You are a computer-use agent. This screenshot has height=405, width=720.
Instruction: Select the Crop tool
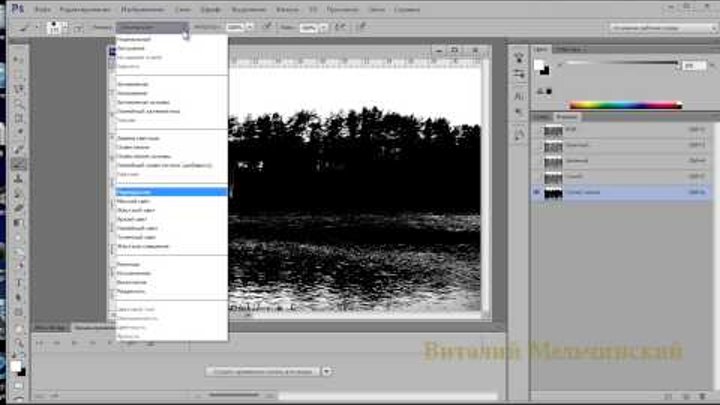click(18, 118)
